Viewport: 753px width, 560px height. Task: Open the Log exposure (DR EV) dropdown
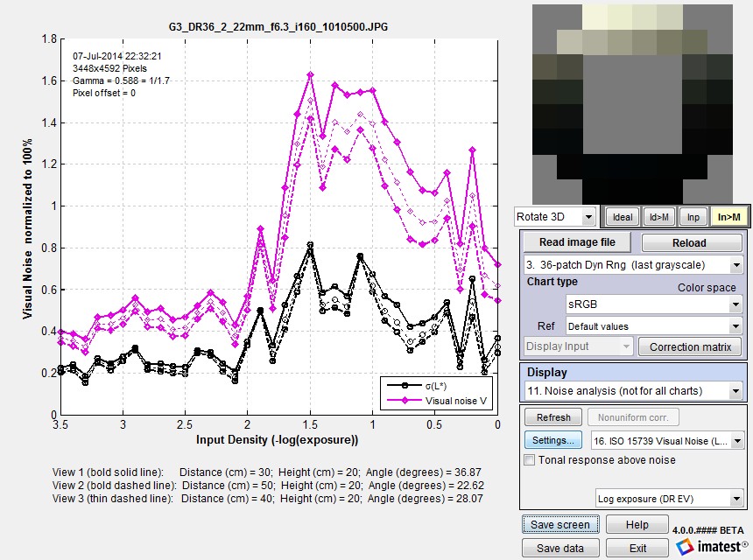pos(670,499)
